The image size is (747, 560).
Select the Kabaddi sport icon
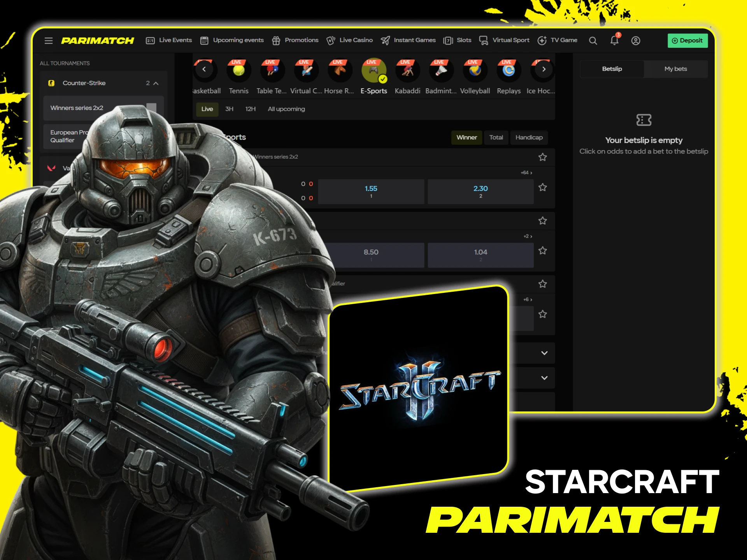click(x=407, y=70)
